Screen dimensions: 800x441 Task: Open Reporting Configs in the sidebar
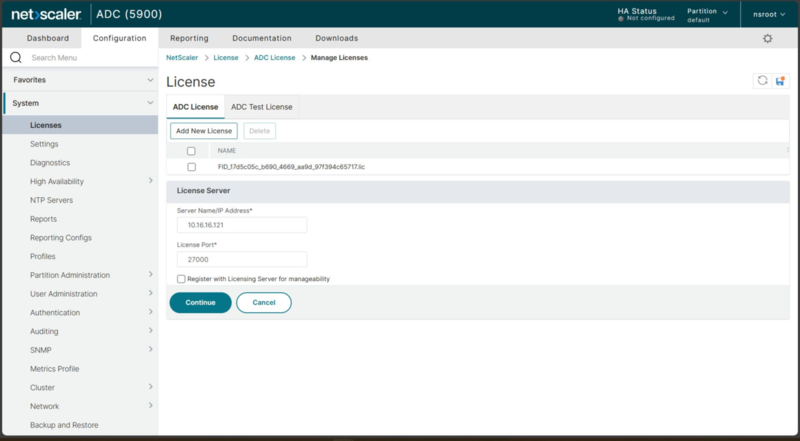[x=61, y=238]
